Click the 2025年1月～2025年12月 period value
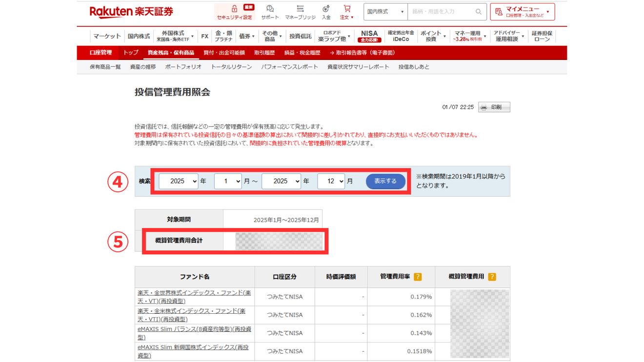 [286, 220]
